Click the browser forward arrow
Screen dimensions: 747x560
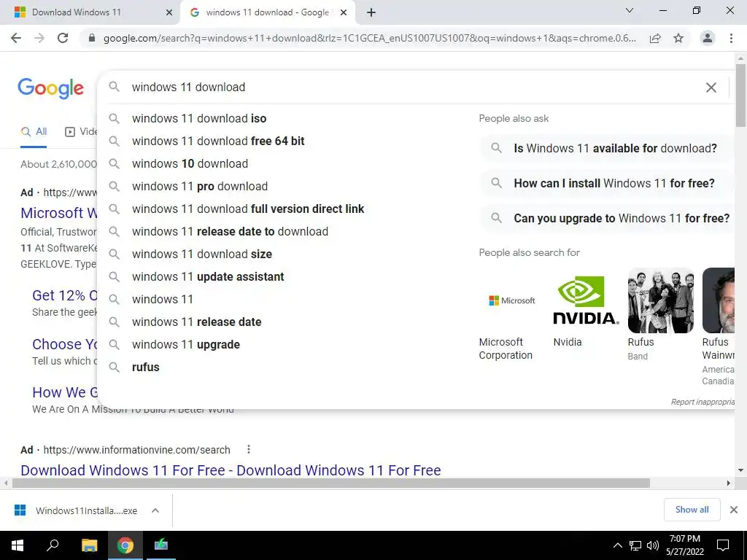[x=39, y=38]
